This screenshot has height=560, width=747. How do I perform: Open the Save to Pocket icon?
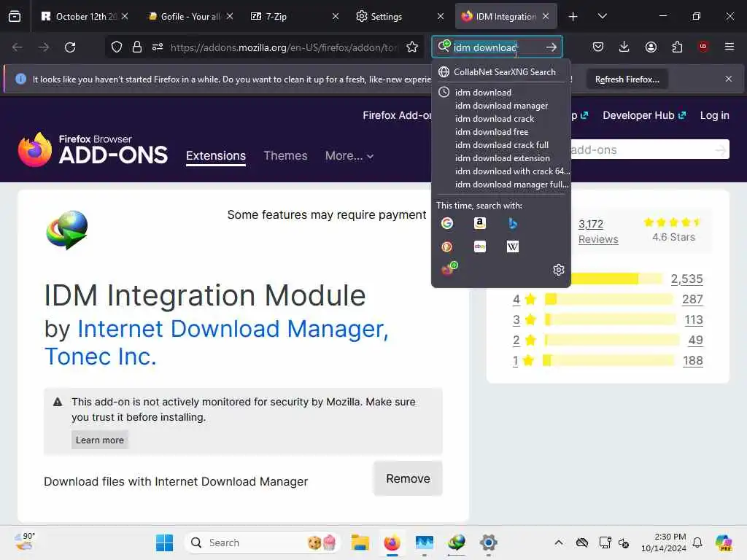pos(598,47)
